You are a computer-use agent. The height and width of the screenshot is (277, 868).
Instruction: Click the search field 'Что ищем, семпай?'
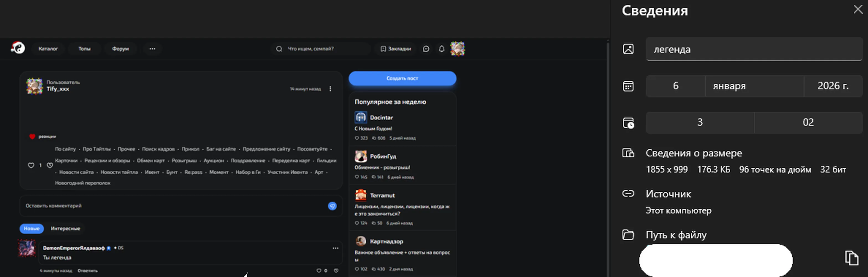(x=320, y=49)
